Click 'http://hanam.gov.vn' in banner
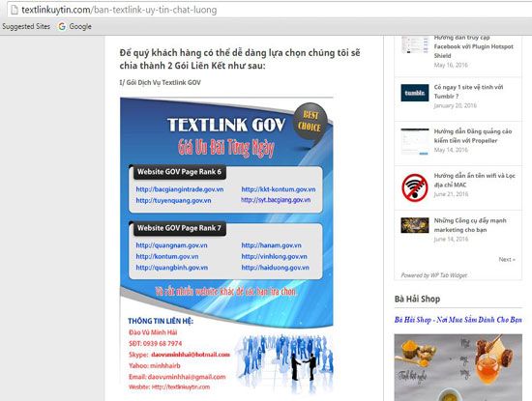Screen dimensions: 532x401 271,245
